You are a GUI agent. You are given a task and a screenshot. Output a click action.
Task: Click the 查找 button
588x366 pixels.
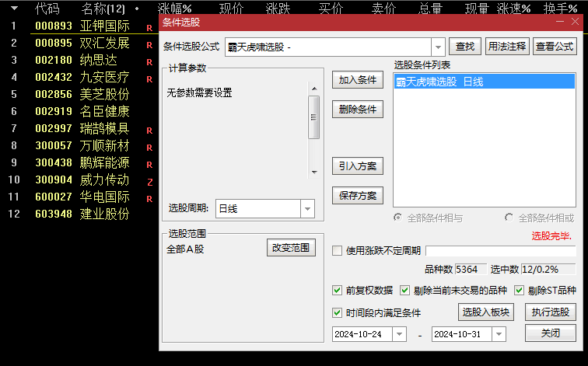[465, 47]
